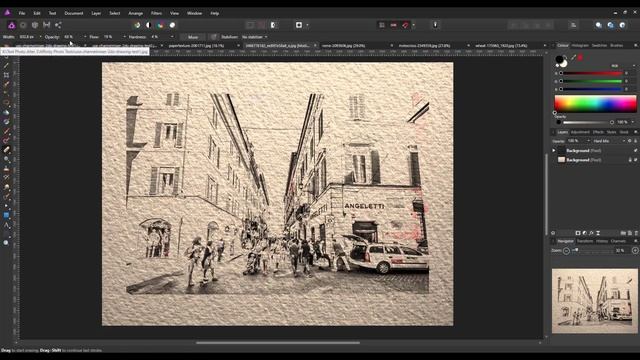
Task: Click the Assistant manager icon in toolbar
Action: coord(435,25)
